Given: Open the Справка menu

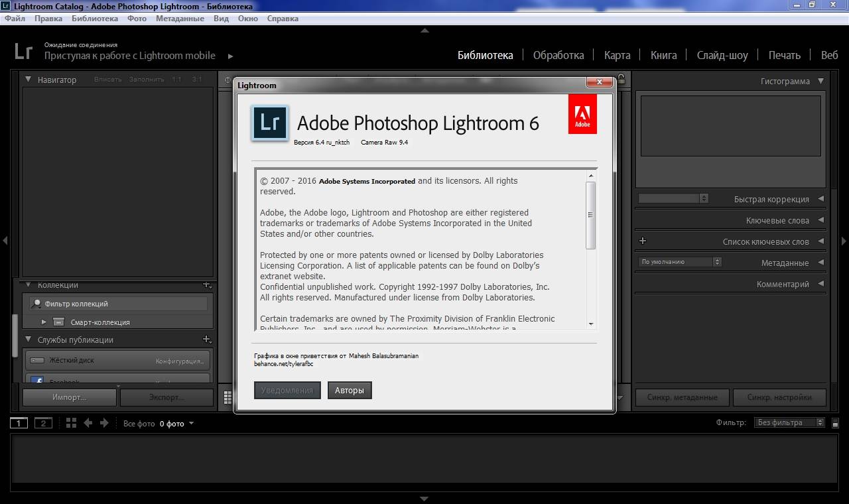Looking at the screenshot, I should pyautogui.click(x=283, y=19).
